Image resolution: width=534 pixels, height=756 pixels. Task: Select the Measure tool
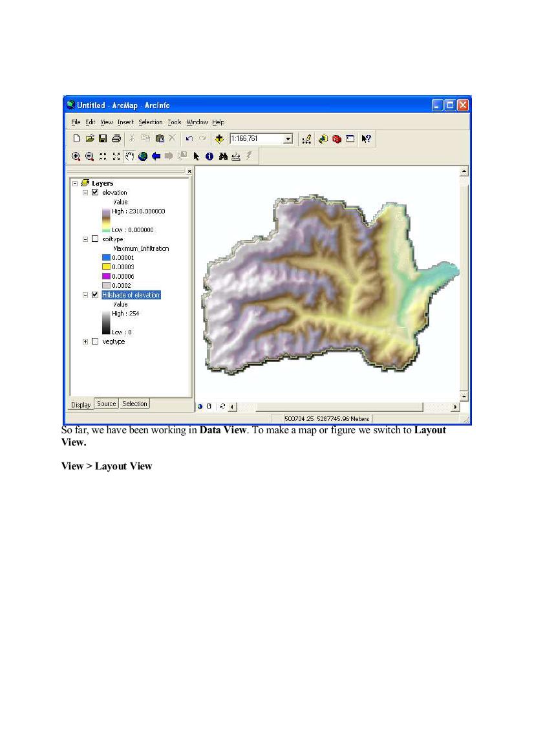pyautogui.click(x=236, y=157)
